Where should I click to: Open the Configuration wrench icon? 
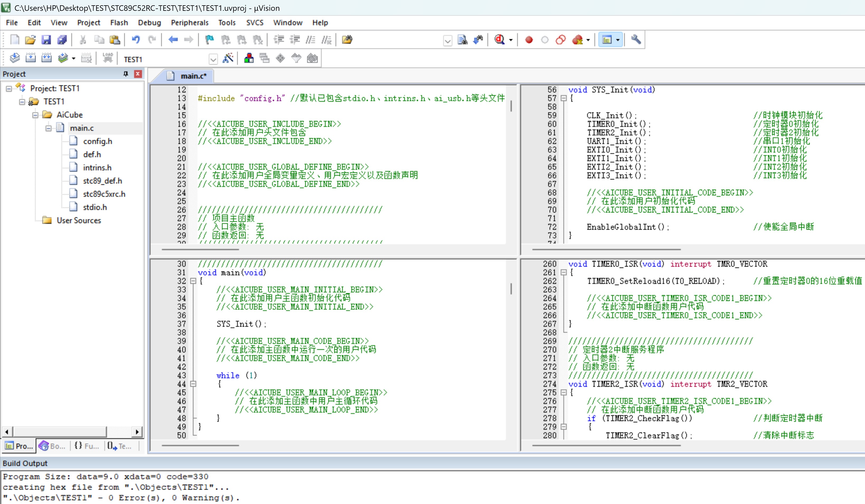pos(636,40)
